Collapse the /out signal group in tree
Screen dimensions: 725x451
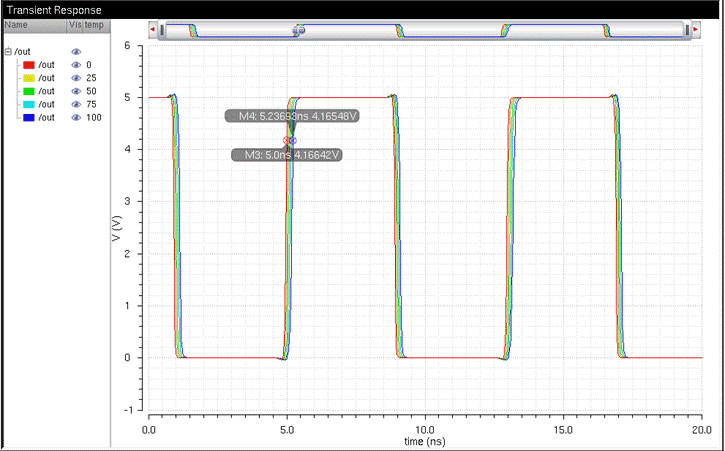8,52
